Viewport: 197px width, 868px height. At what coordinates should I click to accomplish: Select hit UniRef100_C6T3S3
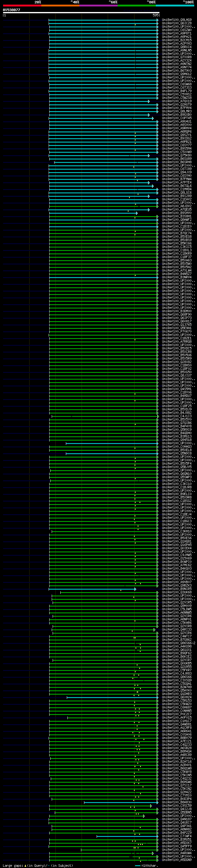point(177,88)
